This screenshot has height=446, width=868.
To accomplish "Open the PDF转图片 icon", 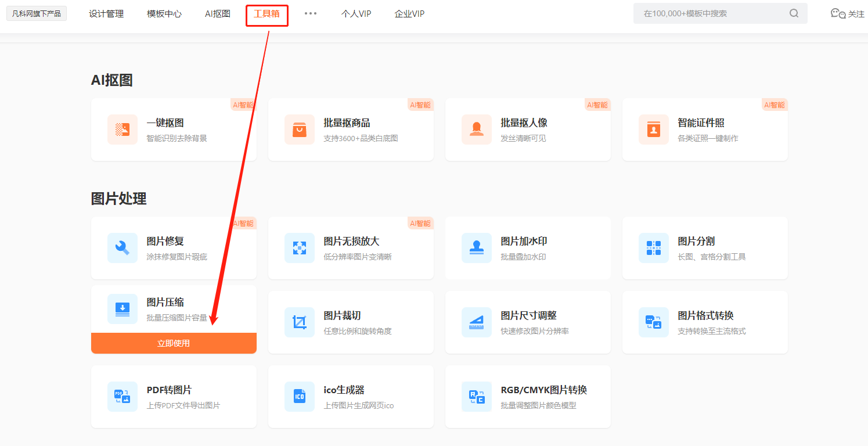I will [123, 397].
